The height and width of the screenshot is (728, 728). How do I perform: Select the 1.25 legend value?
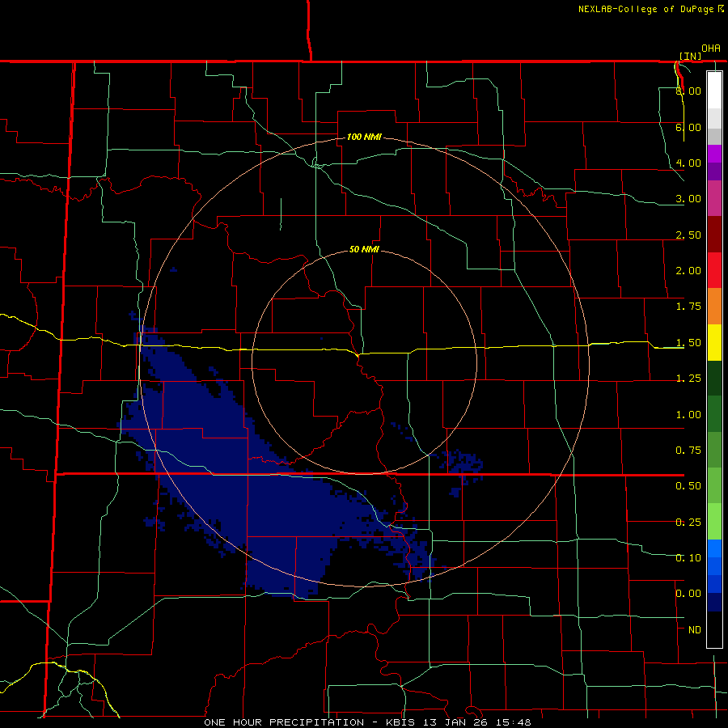[688, 379]
